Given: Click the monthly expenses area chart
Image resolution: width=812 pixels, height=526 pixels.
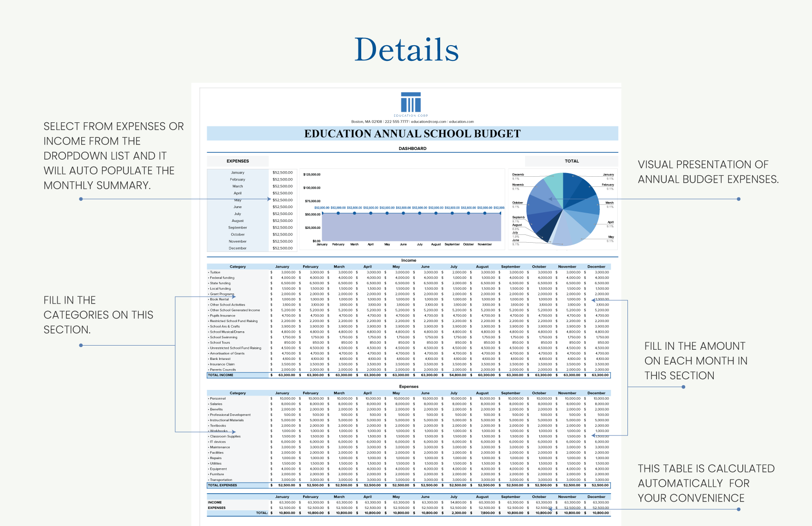Looking at the screenshot, I should pyautogui.click(x=402, y=209).
